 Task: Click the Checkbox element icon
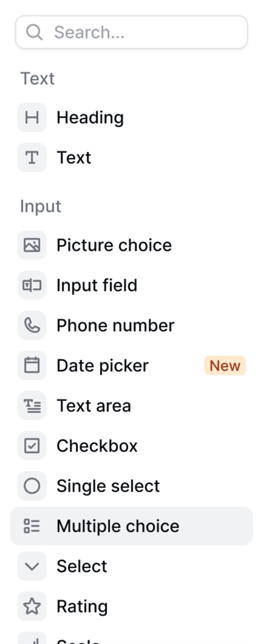(32, 446)
